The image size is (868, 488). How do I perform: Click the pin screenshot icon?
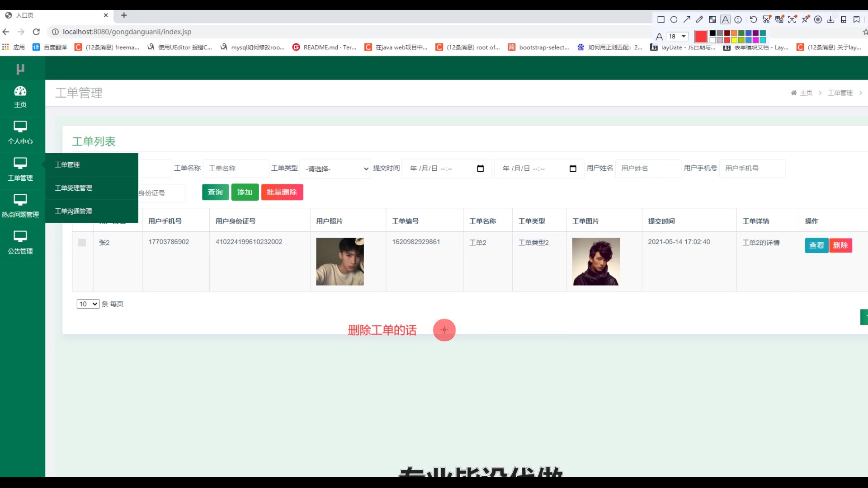pyautogui.click(x=806, y=19)
